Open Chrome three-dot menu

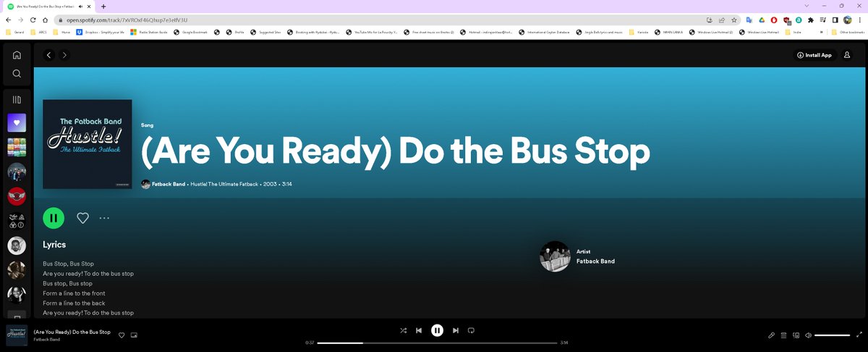[860, 20]
